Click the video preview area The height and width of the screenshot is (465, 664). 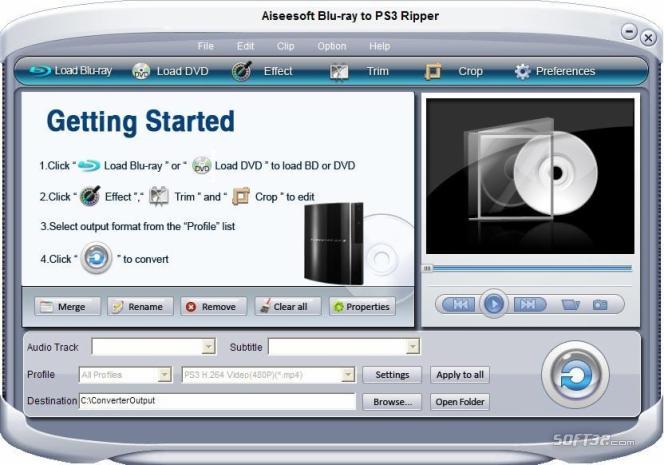coord(530,176)
